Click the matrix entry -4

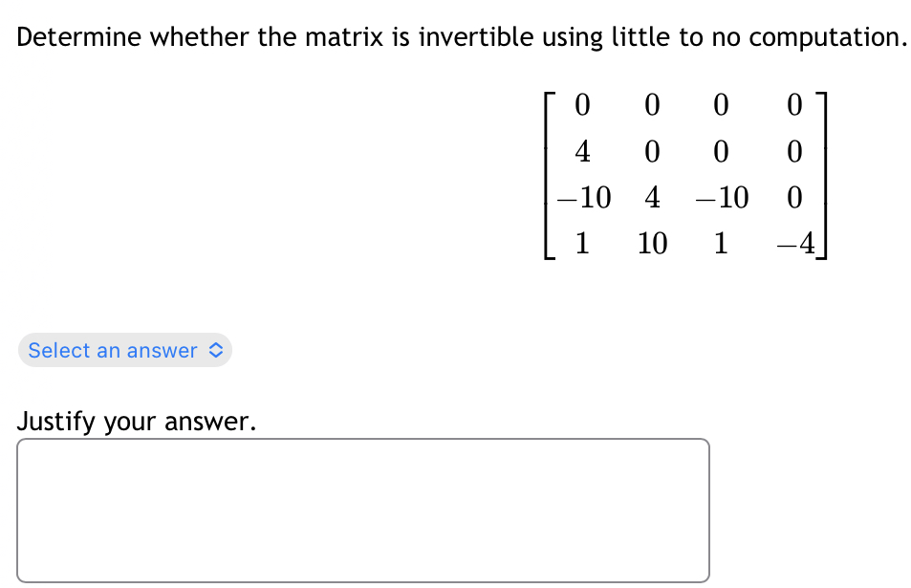(x=797, y=244)
